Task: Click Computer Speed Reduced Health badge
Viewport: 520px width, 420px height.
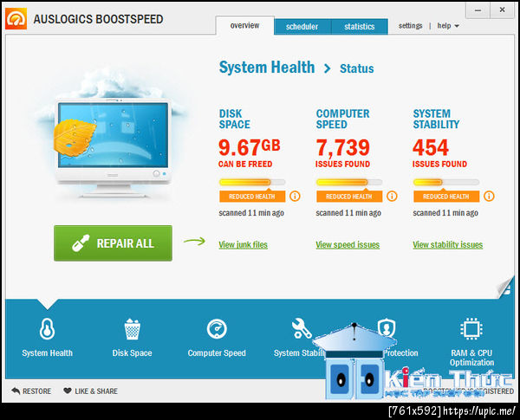Action: pyautogui.click(x=349, y=197)
